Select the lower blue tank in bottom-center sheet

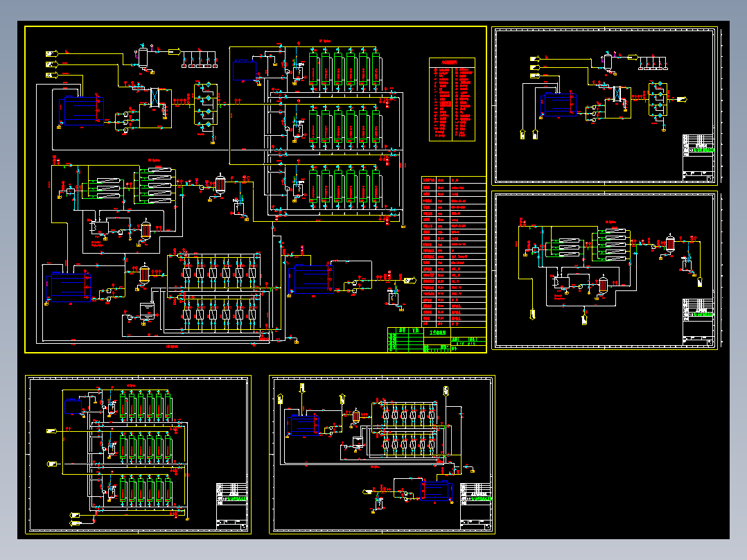(x=436, y=491)
